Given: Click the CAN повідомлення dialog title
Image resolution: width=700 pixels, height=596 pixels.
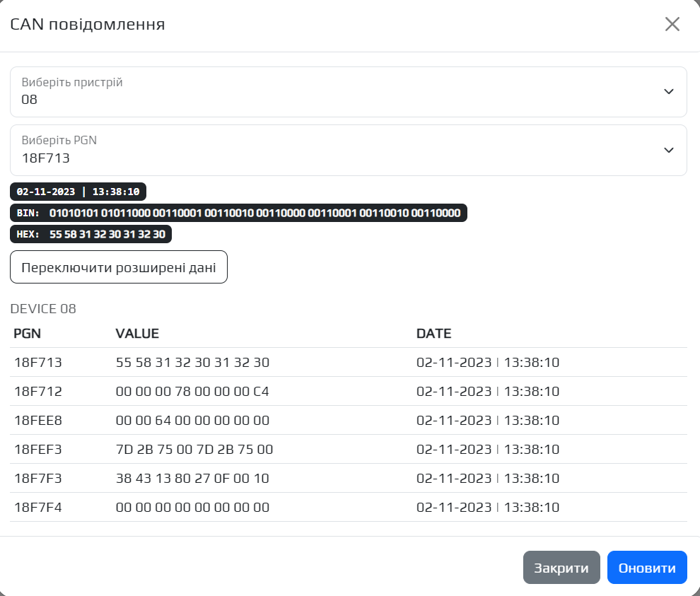Looking at the screenshot, I should coord(88,25).
